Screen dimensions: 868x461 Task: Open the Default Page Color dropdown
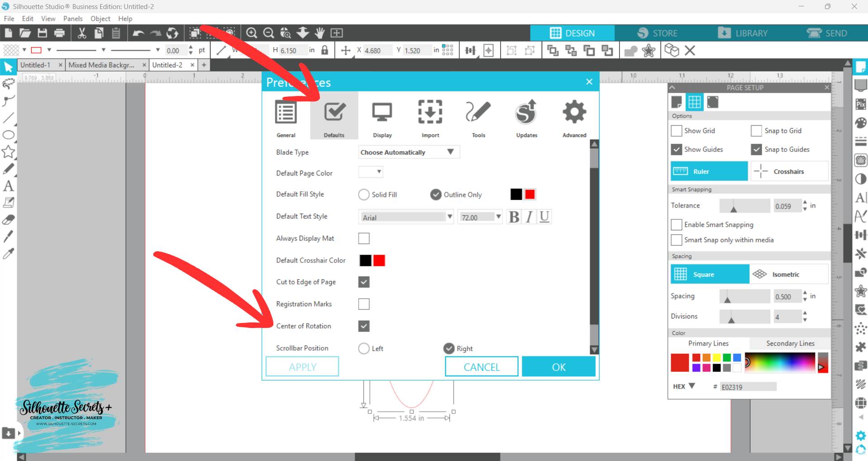coord(371,172)
